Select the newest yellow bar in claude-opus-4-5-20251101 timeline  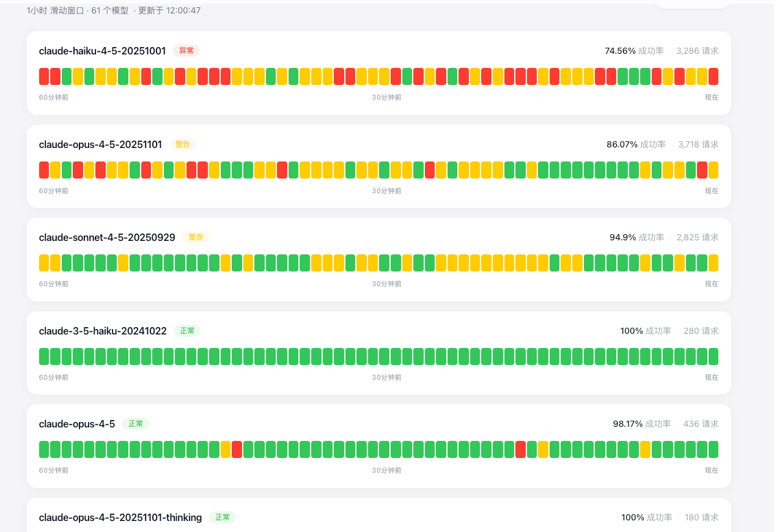[713, 170]
